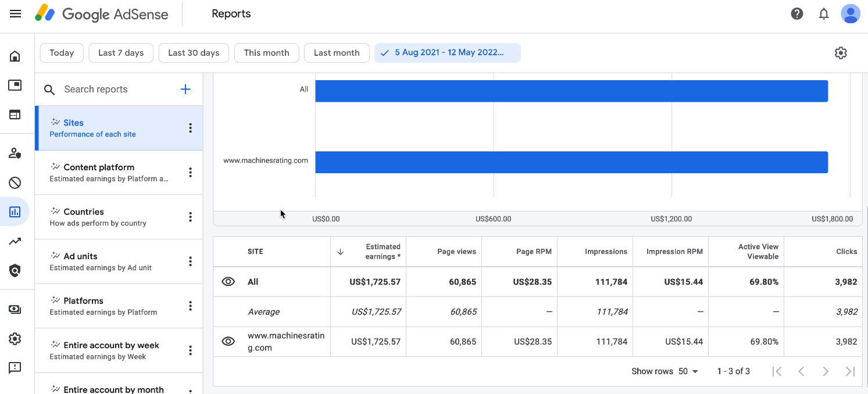Open Feedback sidebar icon
The image size is (868, 394).
click(15, 368)
